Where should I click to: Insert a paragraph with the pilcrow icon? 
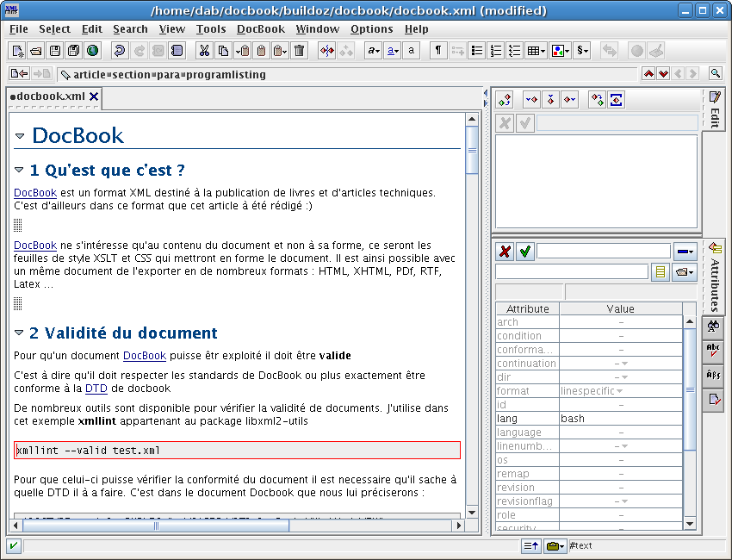[x=438, y=51]
